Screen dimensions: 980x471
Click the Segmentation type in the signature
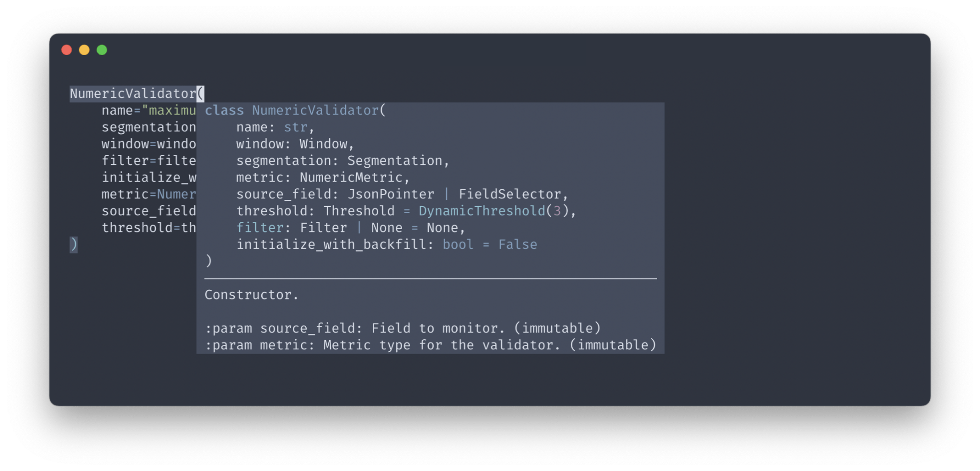[x=394, y=161]
